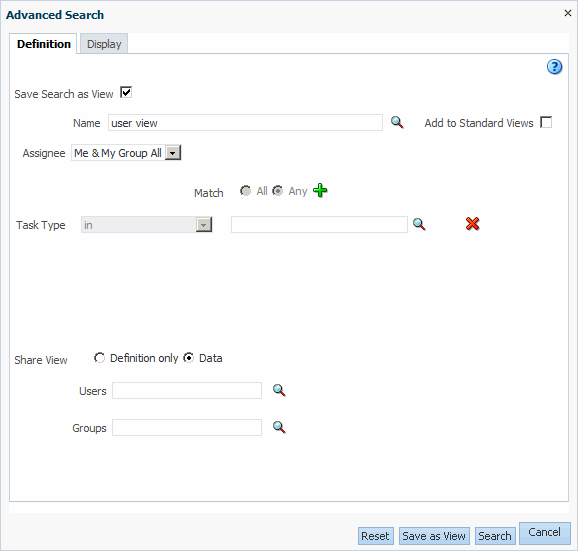The height and width of the screenshot is (551, 578).
Task: Switch to the Display tab
Action: 104,44
